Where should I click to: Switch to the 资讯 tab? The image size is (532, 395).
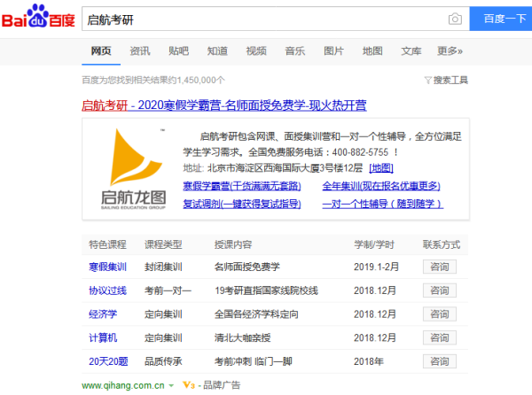[x=140, y=51]
